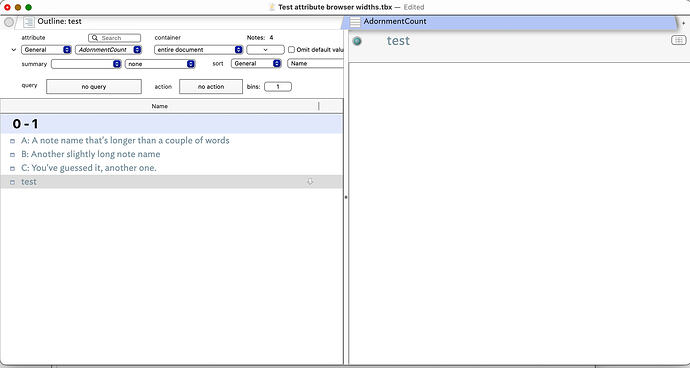Open the entire document container dropdown
This screenshot has width=690, height=368.
click(x=198, y=50)
